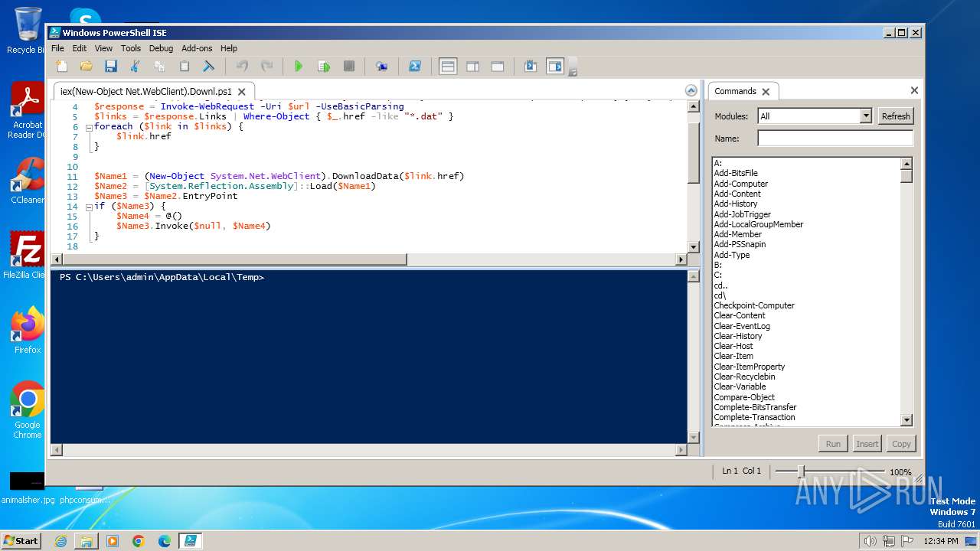Screen dimensions: 980x551
Task: Run the script with the green play icon
Action: coord(299,67)
